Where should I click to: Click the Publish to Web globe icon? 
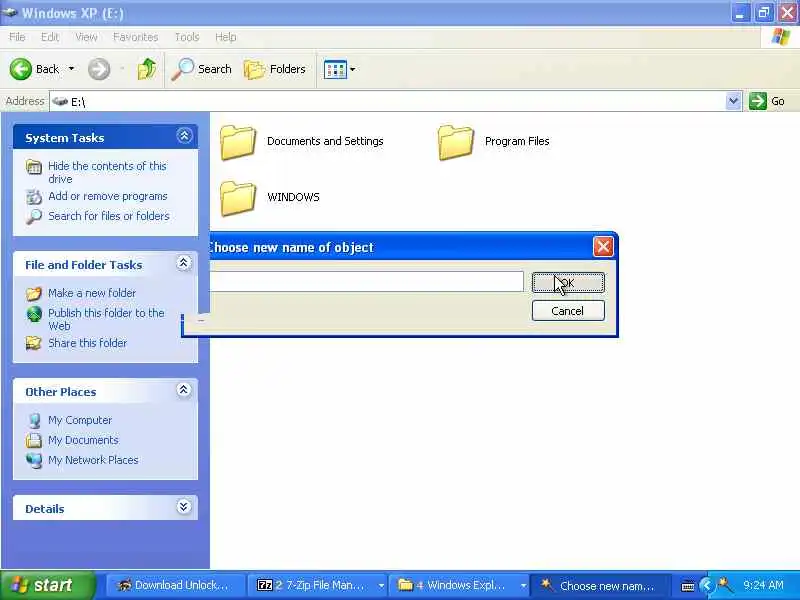34,314
